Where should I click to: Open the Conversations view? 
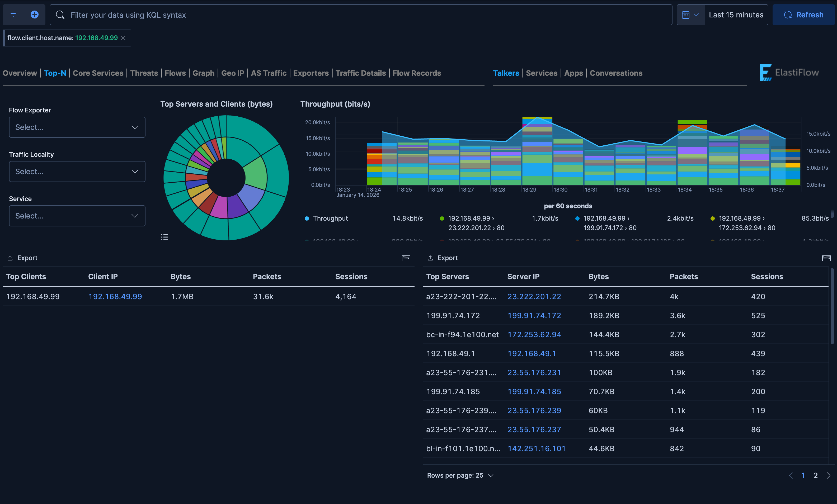(x=616, y=73)
